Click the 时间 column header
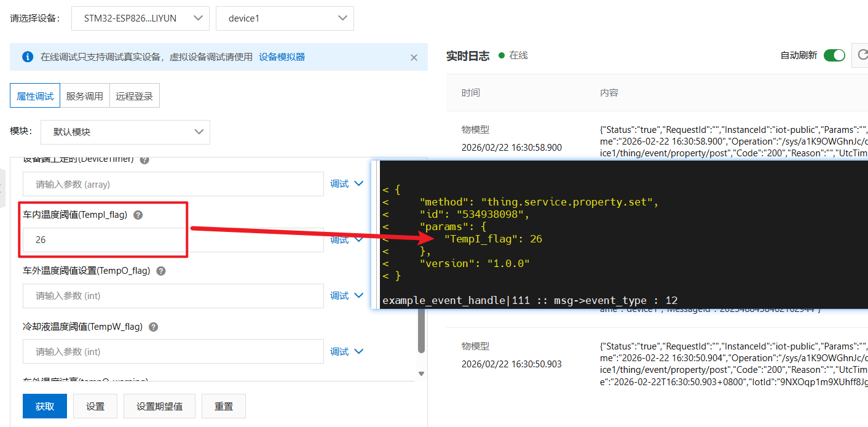Image resolution: width=868 pixels, height=427 pixels. 471,93
